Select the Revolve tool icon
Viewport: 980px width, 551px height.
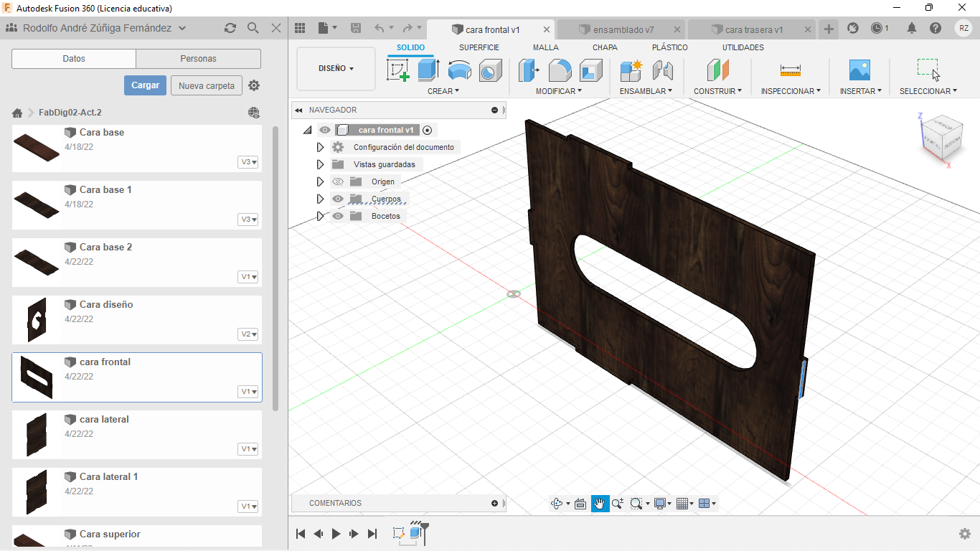pos(459,70)
